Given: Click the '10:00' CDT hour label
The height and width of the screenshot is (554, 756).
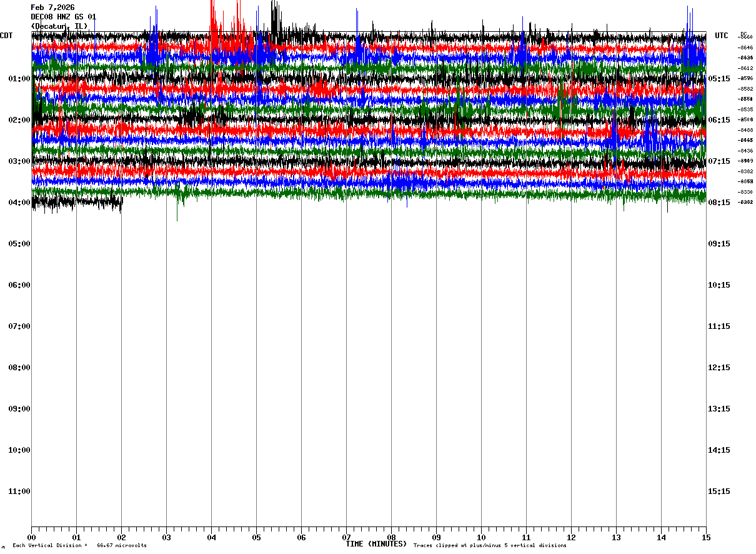Looking at the screenshot, I should pos(19,450).
